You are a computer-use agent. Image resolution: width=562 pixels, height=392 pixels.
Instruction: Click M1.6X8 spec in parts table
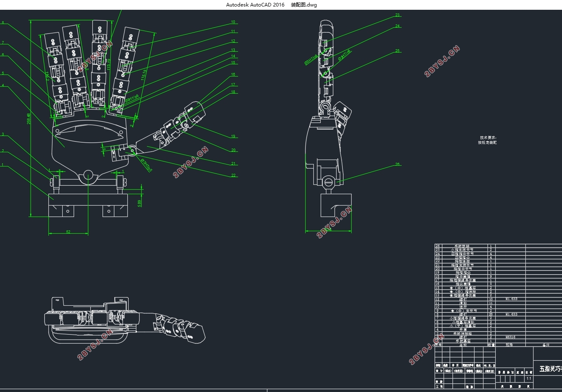[x=512, y=299]
